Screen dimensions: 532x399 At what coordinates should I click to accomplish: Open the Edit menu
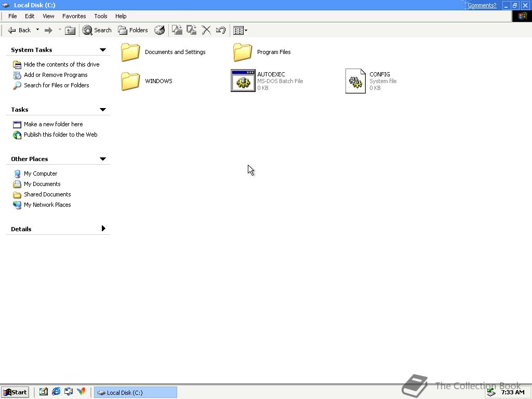(x=30, y=16)
